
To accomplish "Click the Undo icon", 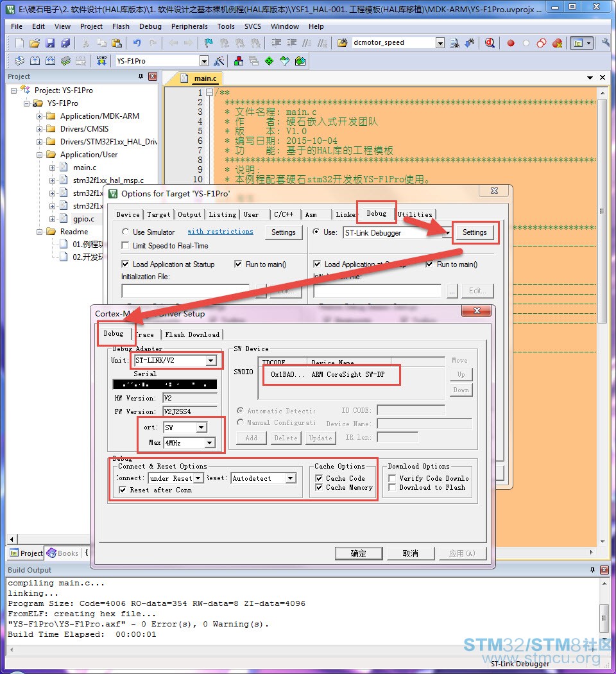I will (x=137, y=42).
